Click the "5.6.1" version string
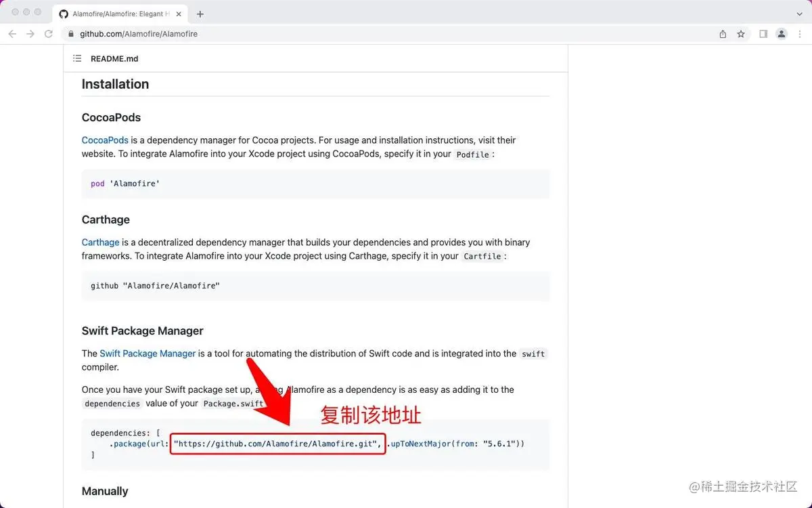812x508 pixels. 499,444
